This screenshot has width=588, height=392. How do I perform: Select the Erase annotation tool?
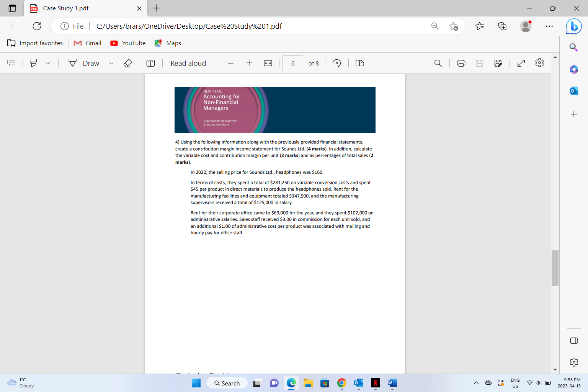128,63
